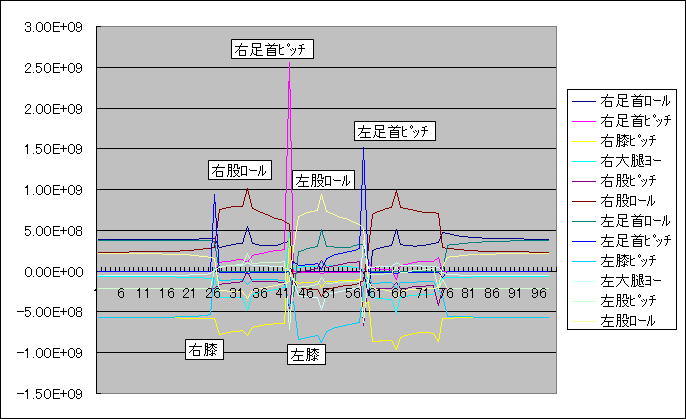Click the -1.00E+09 y-axis label
Viewport: 686px width, 419px height.
click(x=49, y=353)
